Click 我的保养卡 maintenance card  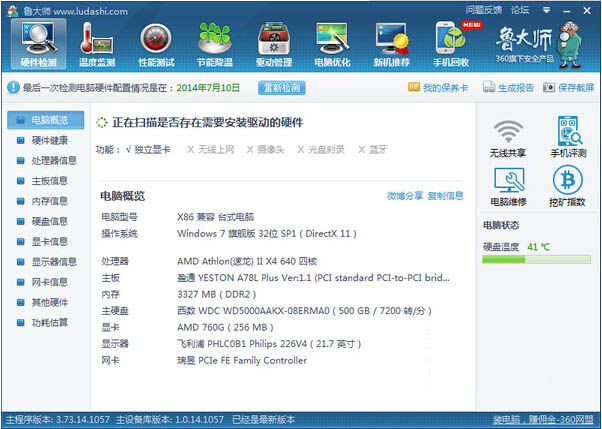click(438, 88)
